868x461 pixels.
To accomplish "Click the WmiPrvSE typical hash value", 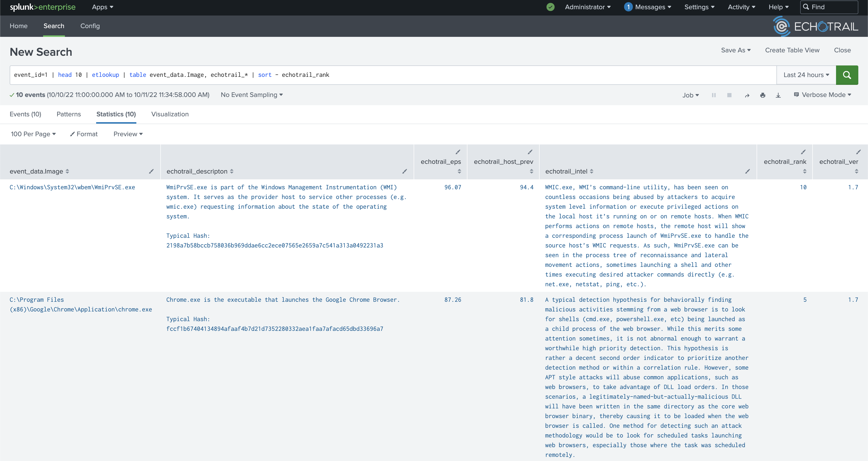I will [x=275, y=246].
